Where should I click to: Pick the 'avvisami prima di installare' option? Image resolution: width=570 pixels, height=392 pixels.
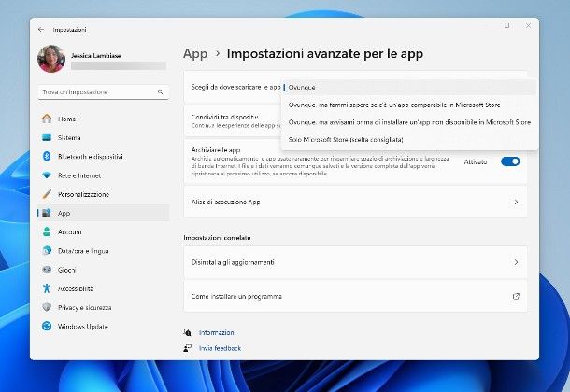409,122
